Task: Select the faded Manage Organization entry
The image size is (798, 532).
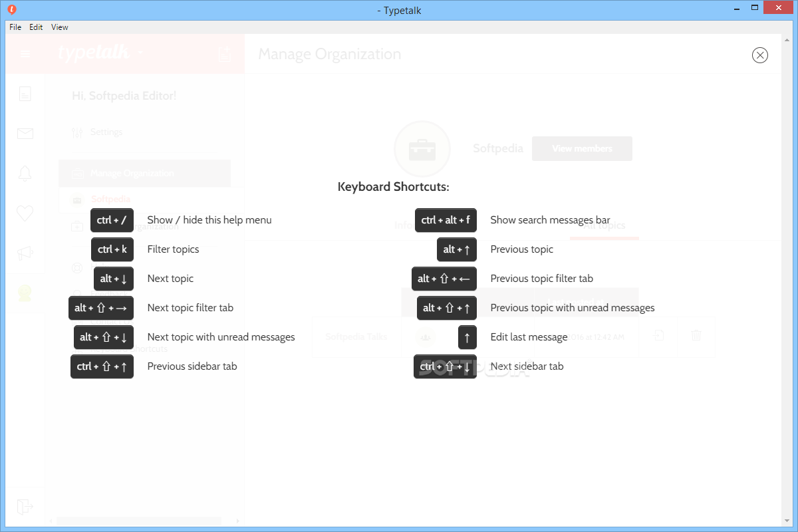Action: 144,174
